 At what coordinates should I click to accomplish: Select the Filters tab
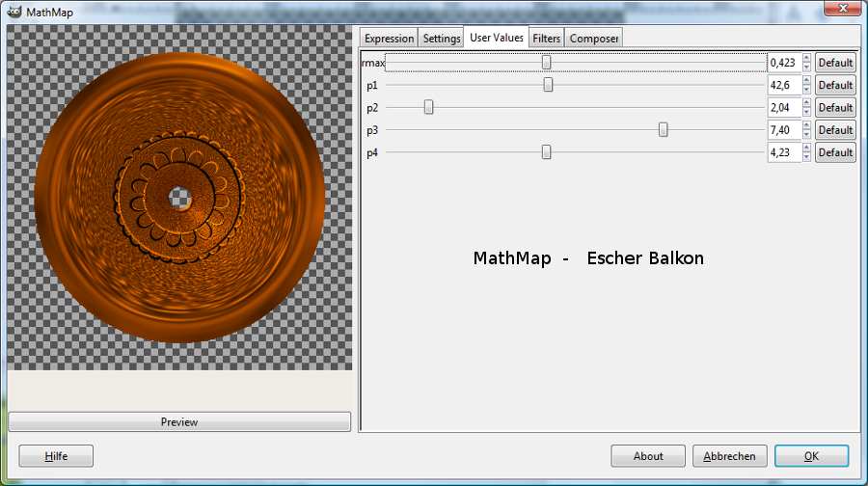547,39
